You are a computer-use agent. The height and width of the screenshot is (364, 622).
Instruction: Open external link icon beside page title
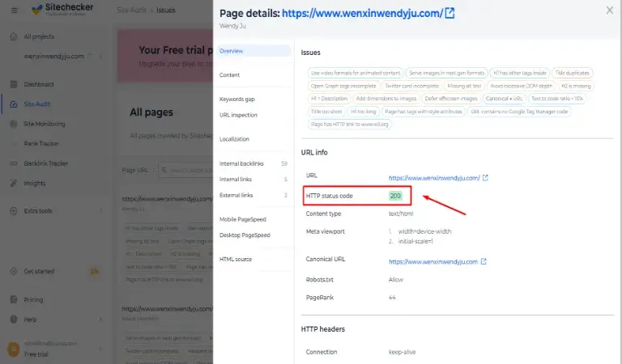pyautogui.click(x=450, y=13)
